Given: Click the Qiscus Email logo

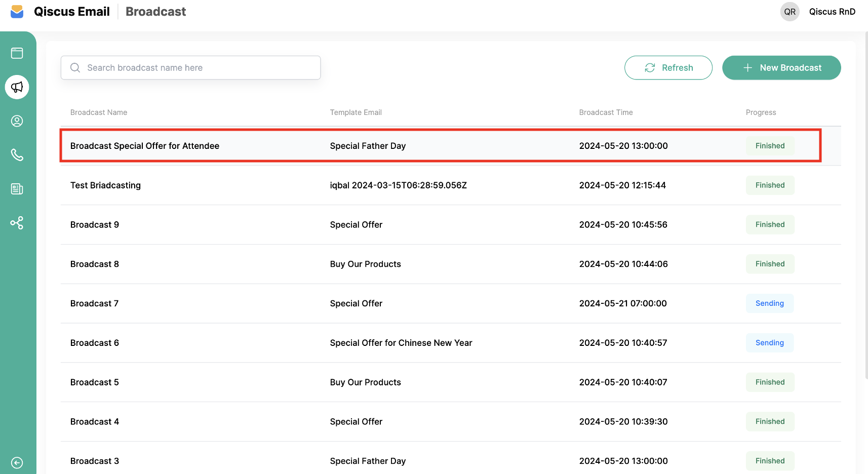Looking at the screenshot, I should point(17,12).
